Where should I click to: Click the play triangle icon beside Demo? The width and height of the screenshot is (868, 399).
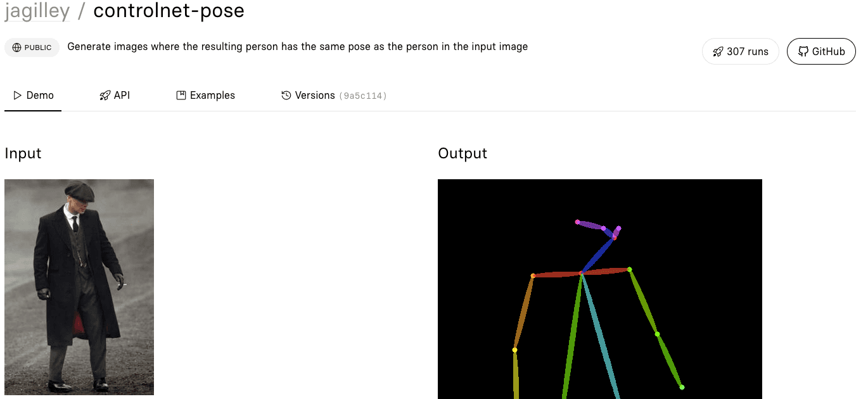18,96
